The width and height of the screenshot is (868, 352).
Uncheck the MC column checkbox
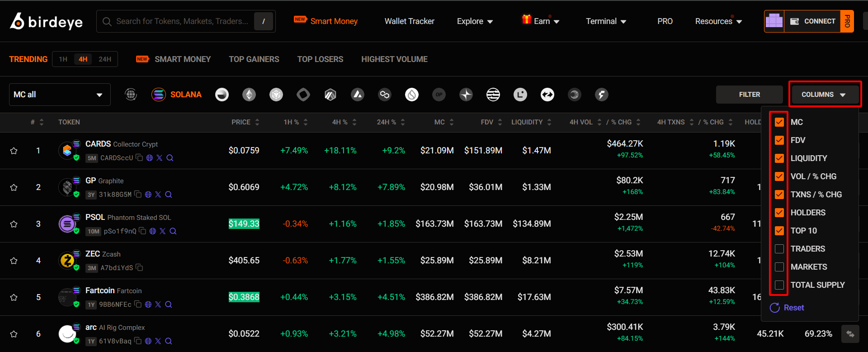coord(779,122)
